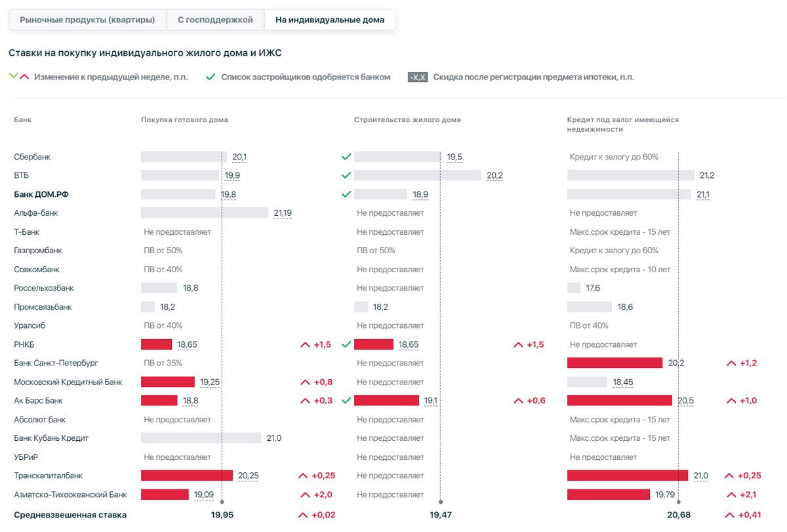
Task: Click the Альфа-банк bank name
Action: pos(36,213)
